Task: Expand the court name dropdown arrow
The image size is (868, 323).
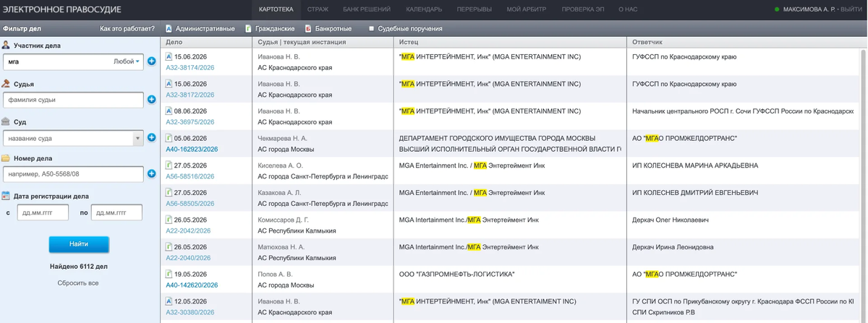Action: [138, 137]
